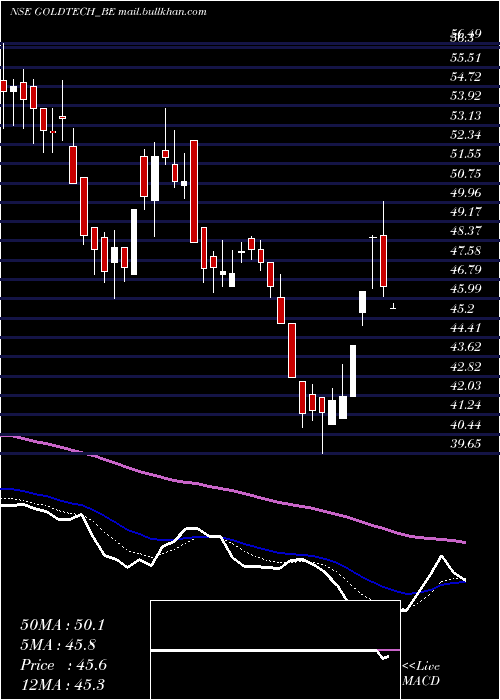500x700 pixels.
Task: Click the 52.34 price axis label
Action: pyautogui.click(x=466, y=135)
